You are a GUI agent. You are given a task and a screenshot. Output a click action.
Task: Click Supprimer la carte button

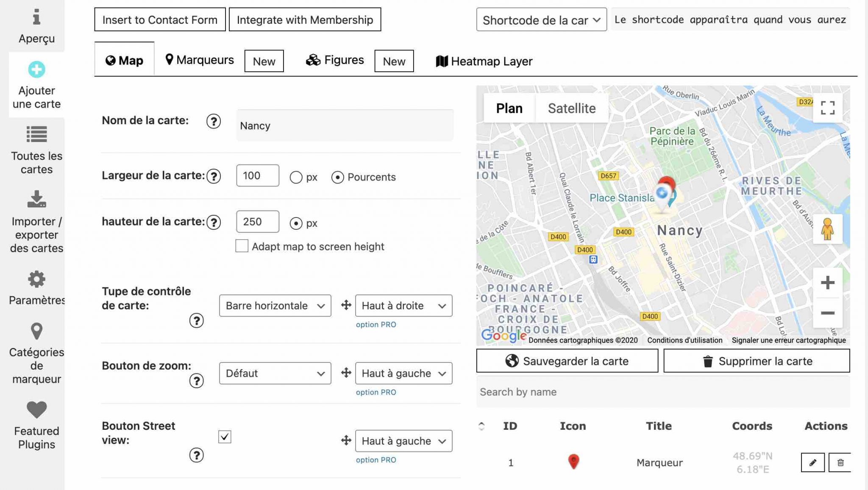point(757,361)
